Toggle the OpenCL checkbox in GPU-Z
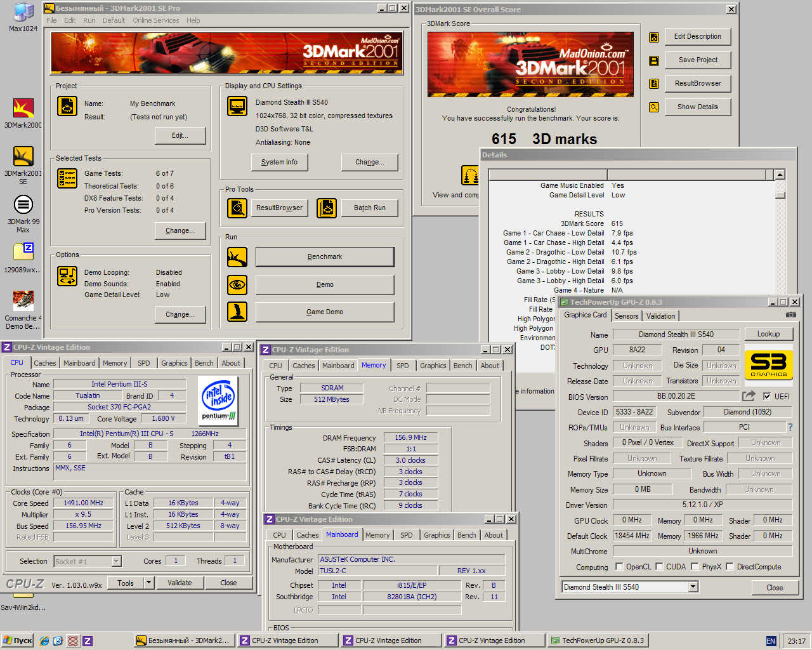 [619, 567]
